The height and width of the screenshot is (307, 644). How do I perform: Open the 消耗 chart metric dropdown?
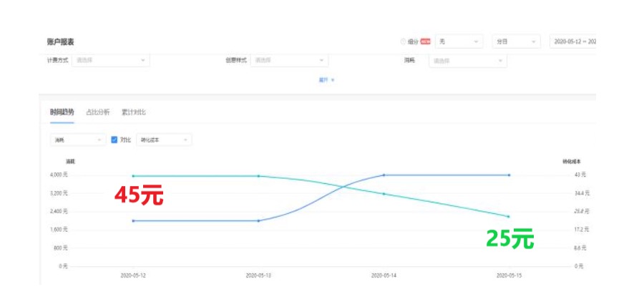pyautogui.click(x=78, y=140)
